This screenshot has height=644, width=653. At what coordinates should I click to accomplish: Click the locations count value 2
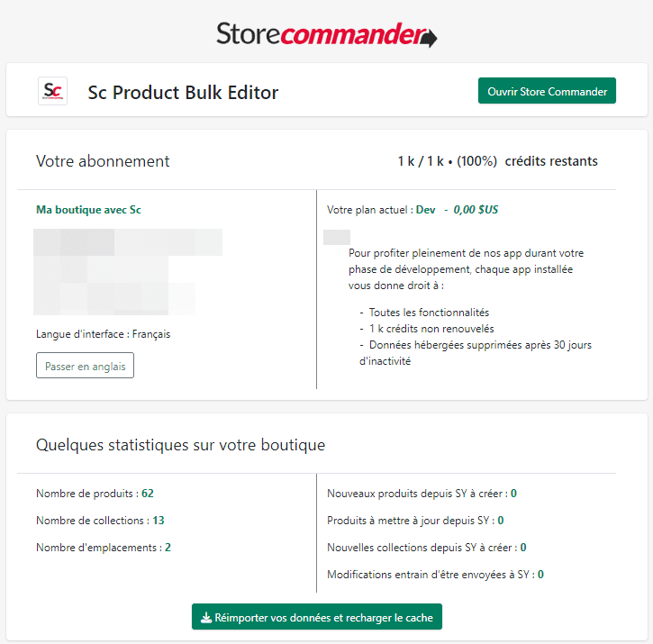(x=168, y=548)
